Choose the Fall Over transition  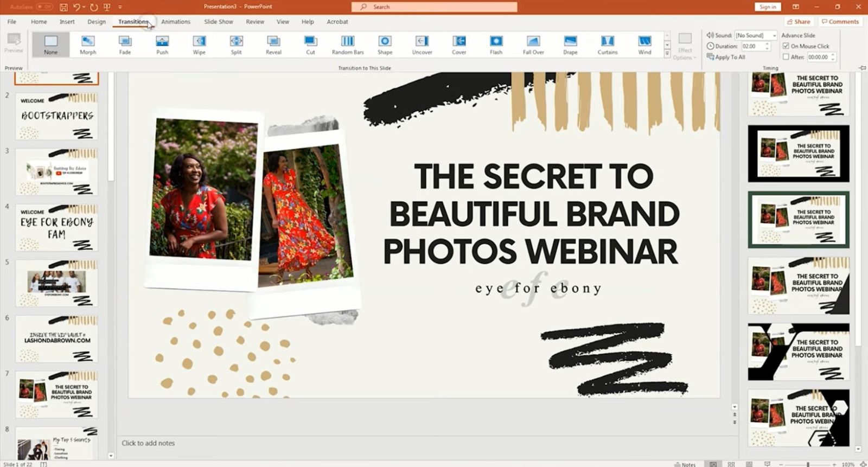[x=533, y=44]
